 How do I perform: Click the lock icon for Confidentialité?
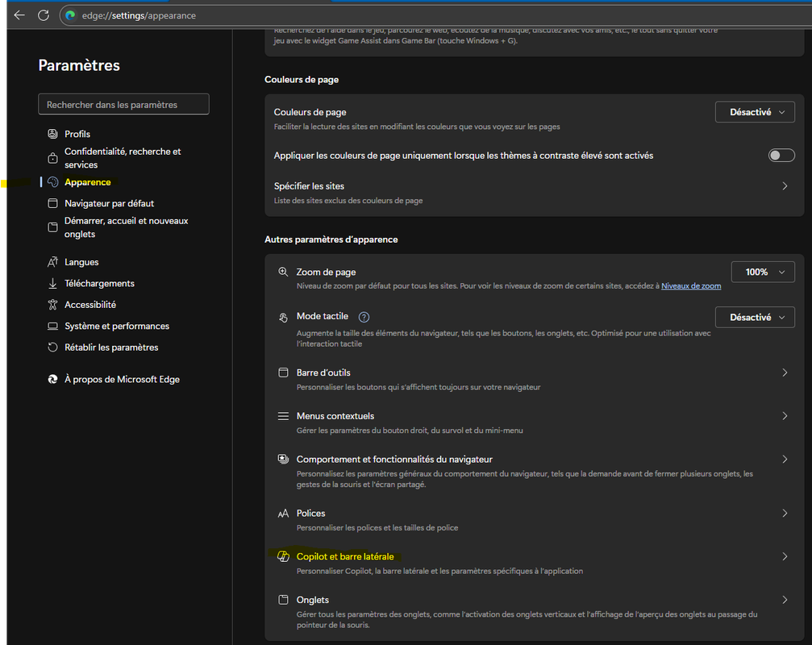point(52,158)
